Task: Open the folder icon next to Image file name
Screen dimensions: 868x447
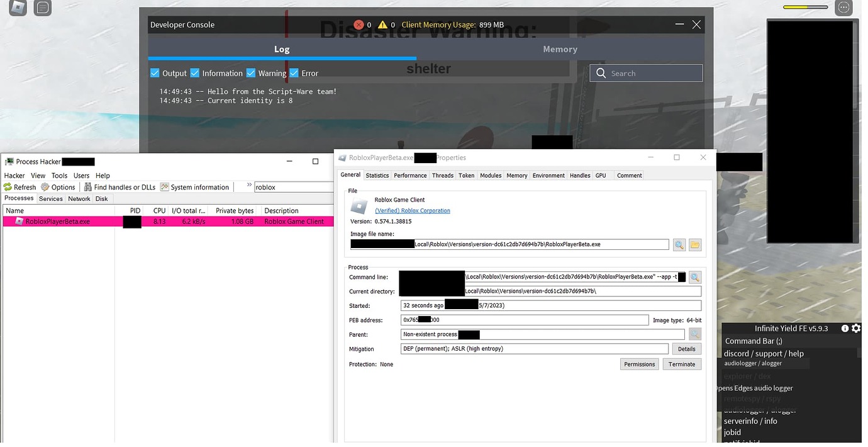Action: pos(694,244)
